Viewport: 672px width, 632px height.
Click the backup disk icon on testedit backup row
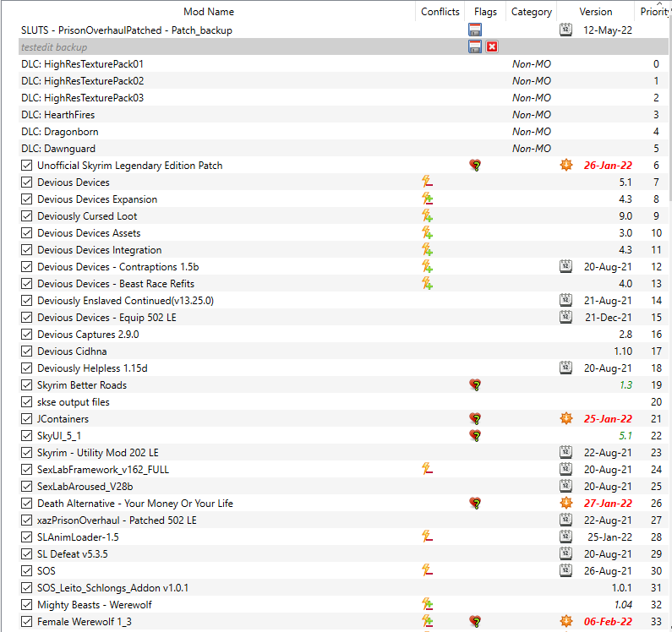point(475,46)
